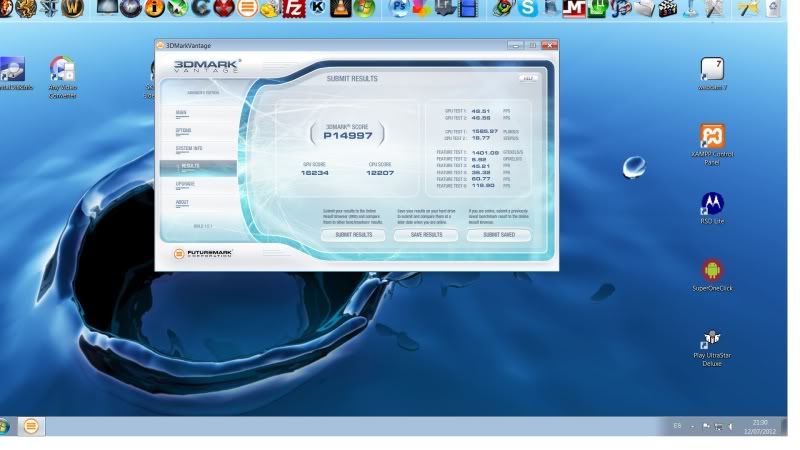This screenshot has width=800, height=450.
Task: Click the clock showing 12/07/2012
Action: click(760, 427)
